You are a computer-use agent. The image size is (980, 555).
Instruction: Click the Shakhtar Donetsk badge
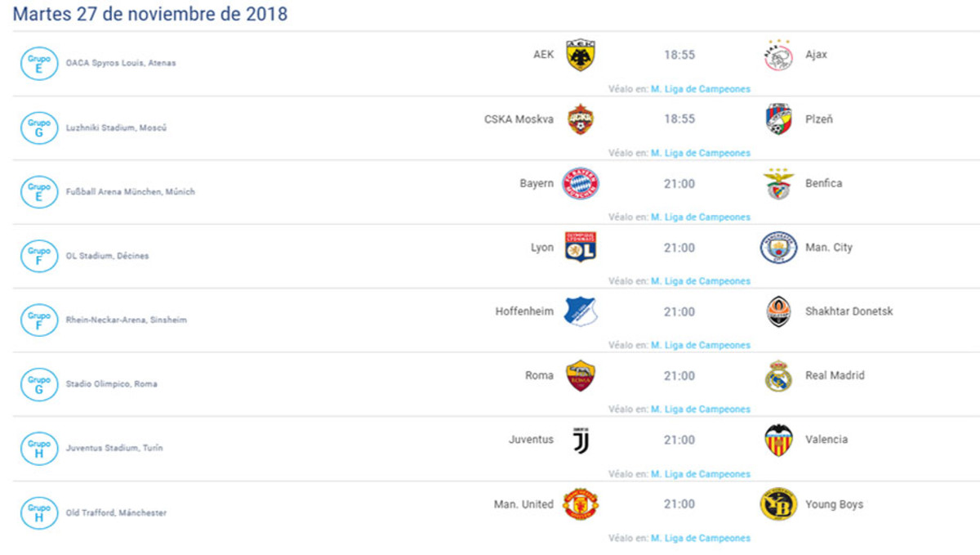[778, 312]
